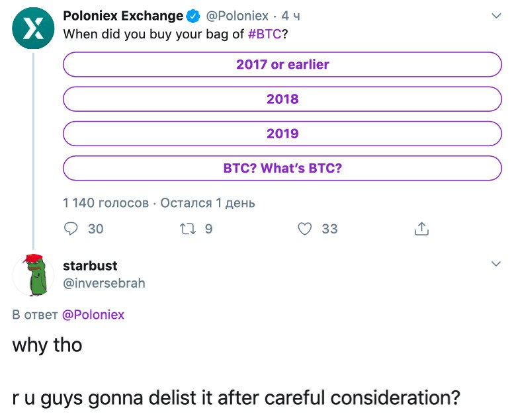Share the Poloniex tweet via share icon
This screenshot has width=512, height=420.
coord(421,230)
